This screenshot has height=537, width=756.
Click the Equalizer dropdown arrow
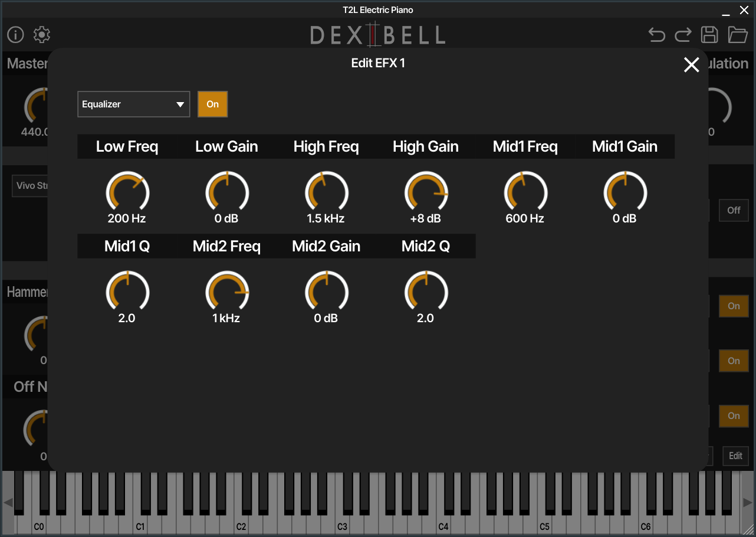[180, 105]
